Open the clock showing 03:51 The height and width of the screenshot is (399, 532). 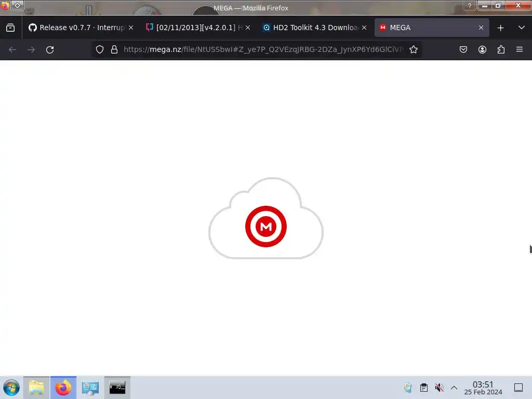[x=483, y=388]
